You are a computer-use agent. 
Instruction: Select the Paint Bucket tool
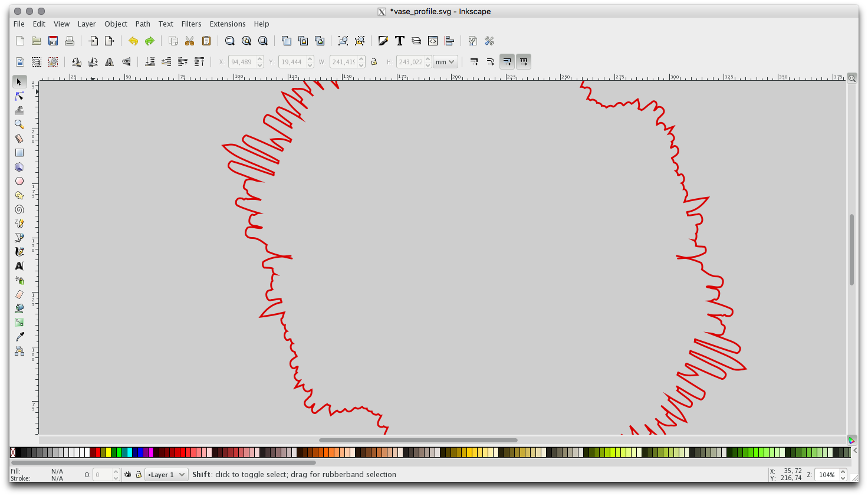tap(19, 308)
